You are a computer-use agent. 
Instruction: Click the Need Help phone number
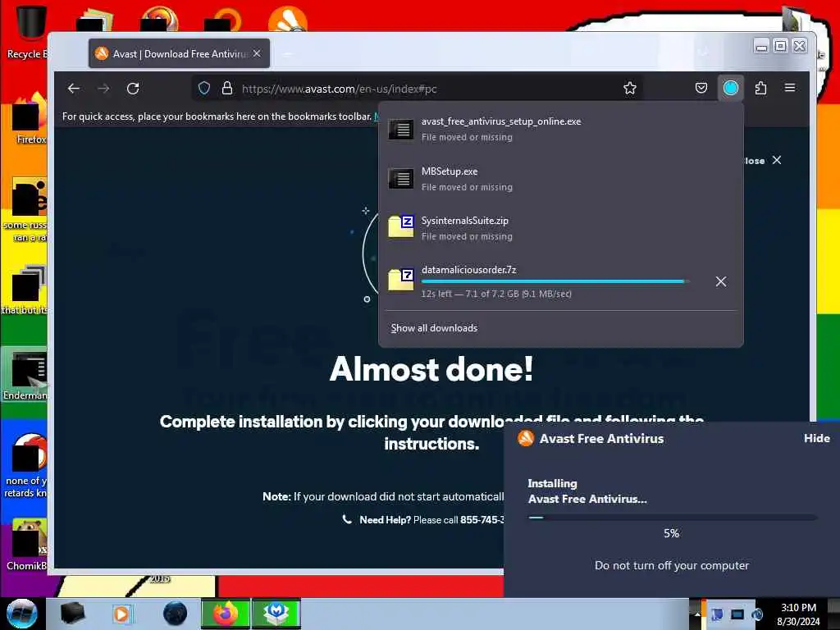(482, 519)
